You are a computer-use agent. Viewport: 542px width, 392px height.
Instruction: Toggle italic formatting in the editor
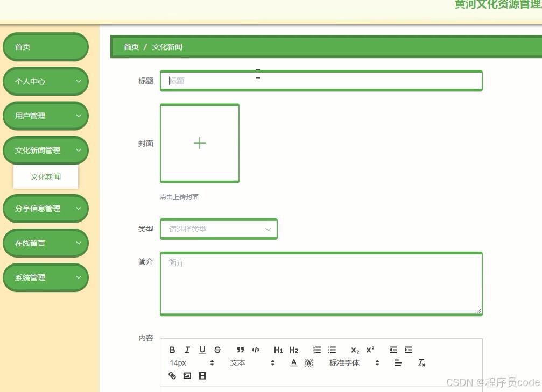pos(187,350)
